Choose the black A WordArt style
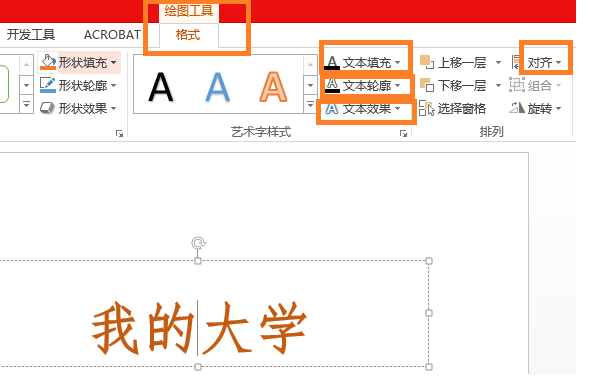Viewport: 615px width, 386px height. 161,87
